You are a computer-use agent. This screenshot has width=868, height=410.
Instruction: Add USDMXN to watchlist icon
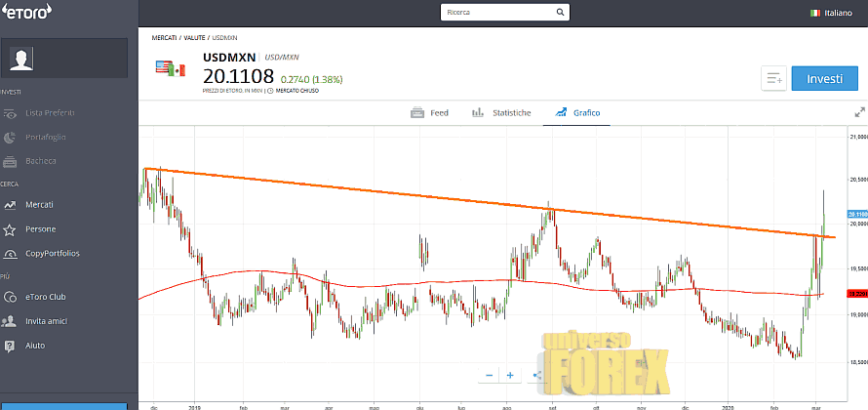[773, 79]
